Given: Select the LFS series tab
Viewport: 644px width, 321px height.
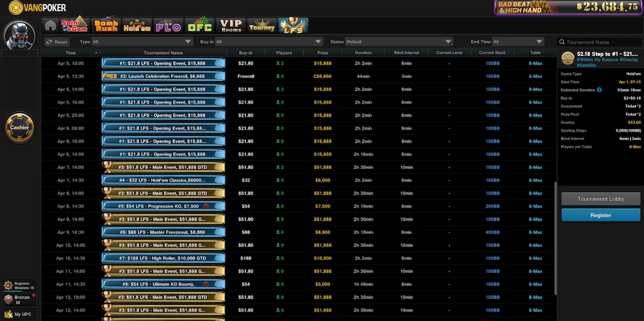Looking at the screenshot, I should tap(293, 26).
